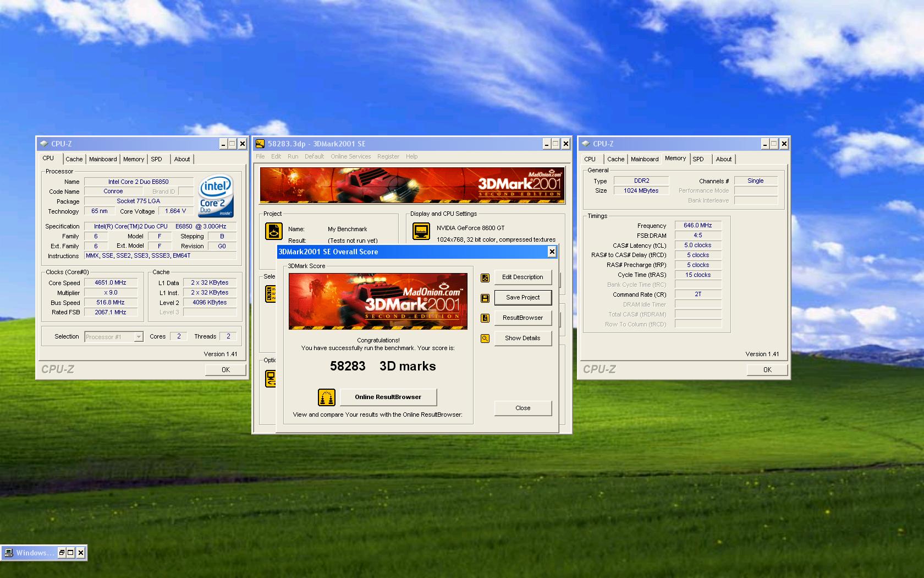
Task: Click the Online ResultBrowser button
Action: tap(388, 397)
